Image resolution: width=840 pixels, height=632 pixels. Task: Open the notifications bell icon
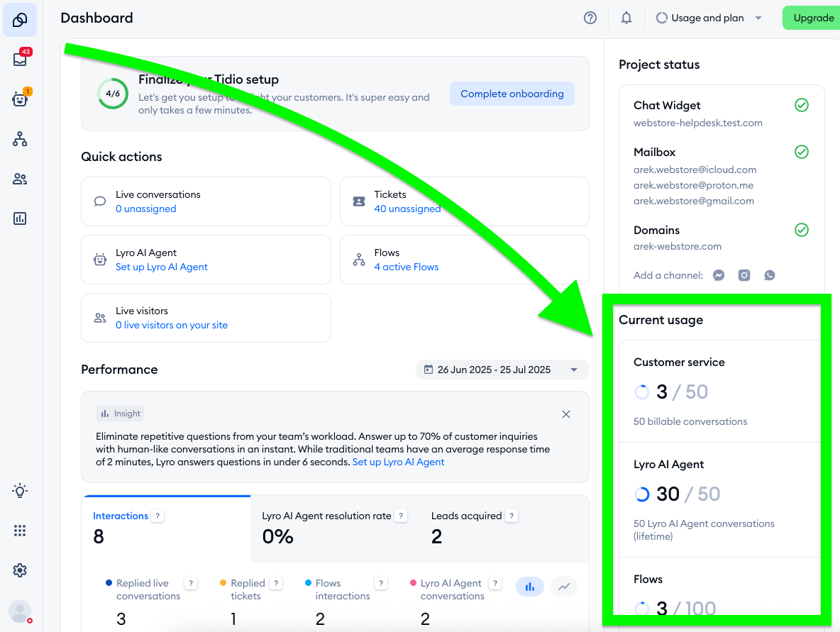(x=626, y=18)
